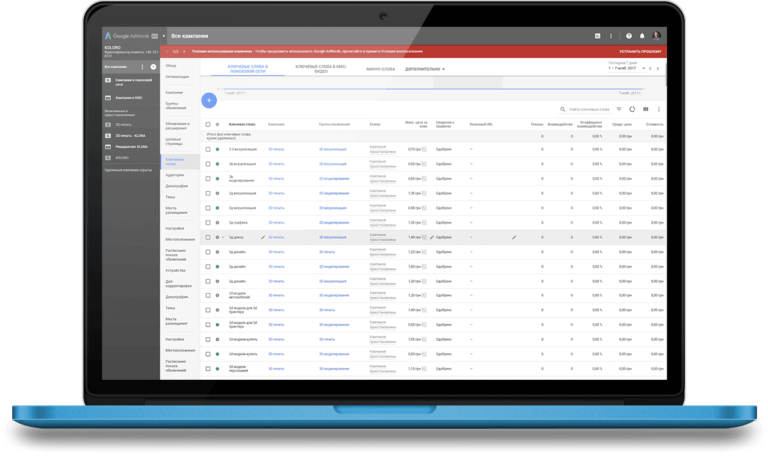Open Ключевые слова в КМС/видео tab
Screen dimensions: 768x458
(x=319, y=69)
